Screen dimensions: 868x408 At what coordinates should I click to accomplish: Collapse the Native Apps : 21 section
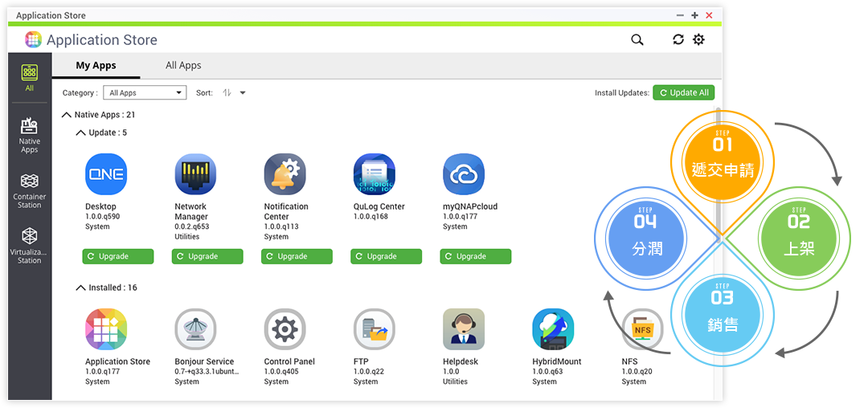(x=67, y=115)
